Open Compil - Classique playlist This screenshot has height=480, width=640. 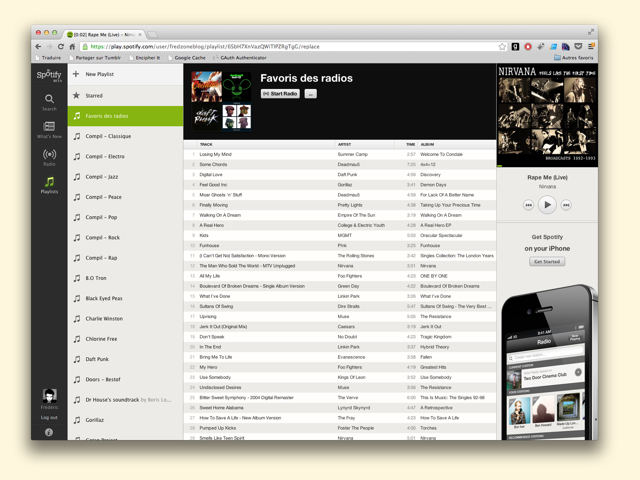coord(125,136)
